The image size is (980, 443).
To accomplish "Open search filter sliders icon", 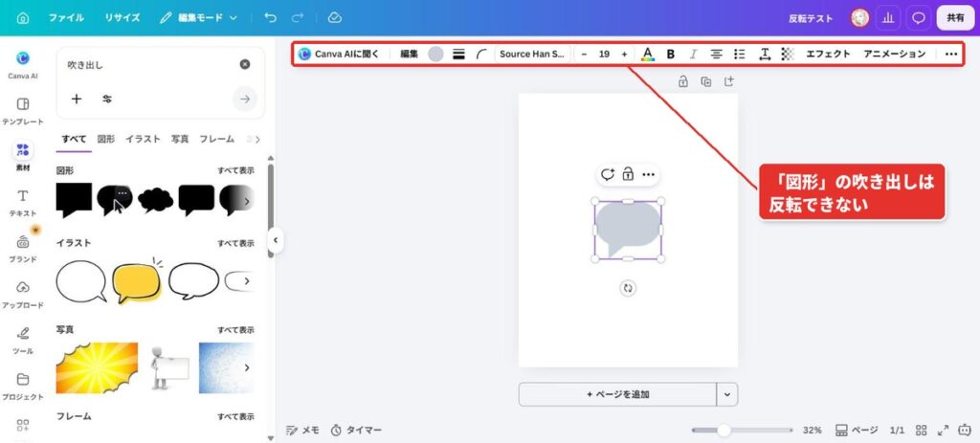I will click(x=107, y=99).
